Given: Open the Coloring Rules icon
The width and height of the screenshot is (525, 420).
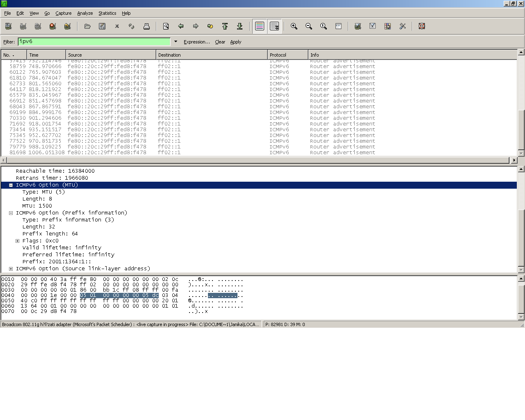Looking at the screenshot, I should [387, 26].
